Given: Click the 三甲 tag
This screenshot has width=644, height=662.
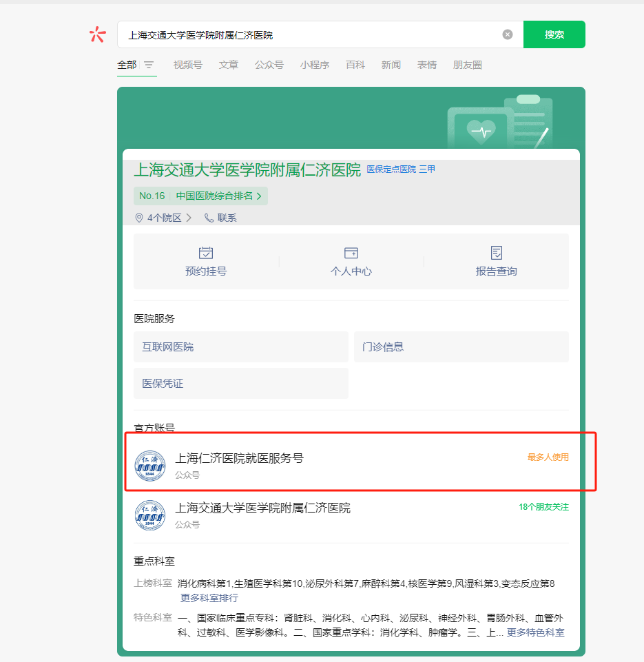Looking at the screenshot, I should 426,169.
